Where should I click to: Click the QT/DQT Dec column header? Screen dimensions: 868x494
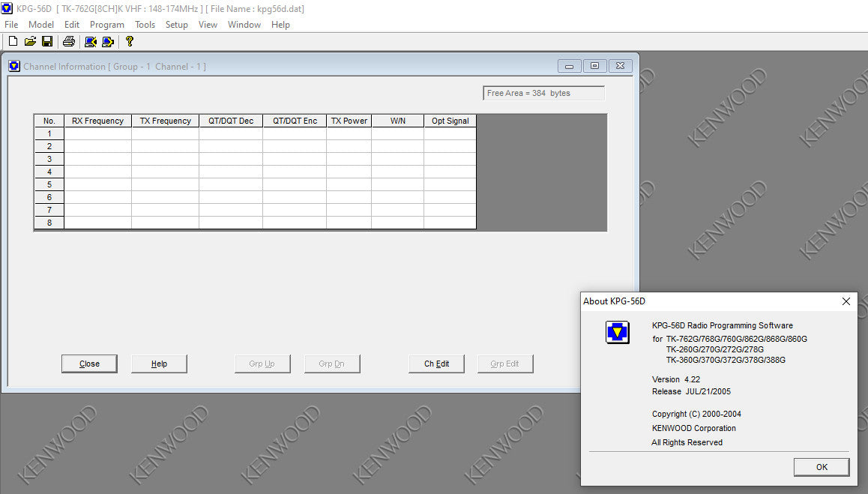(x=231, y=121)
